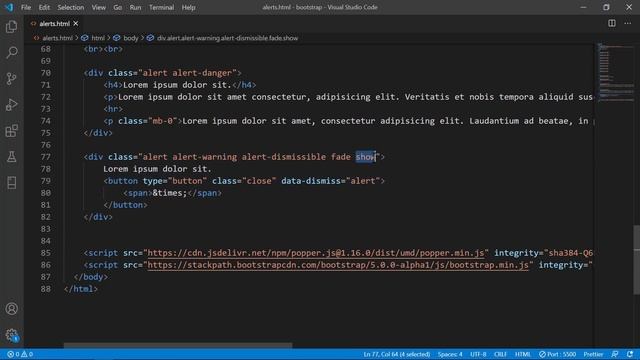
Task: Open the Search view in activity bar
Action: coord(11,53)
